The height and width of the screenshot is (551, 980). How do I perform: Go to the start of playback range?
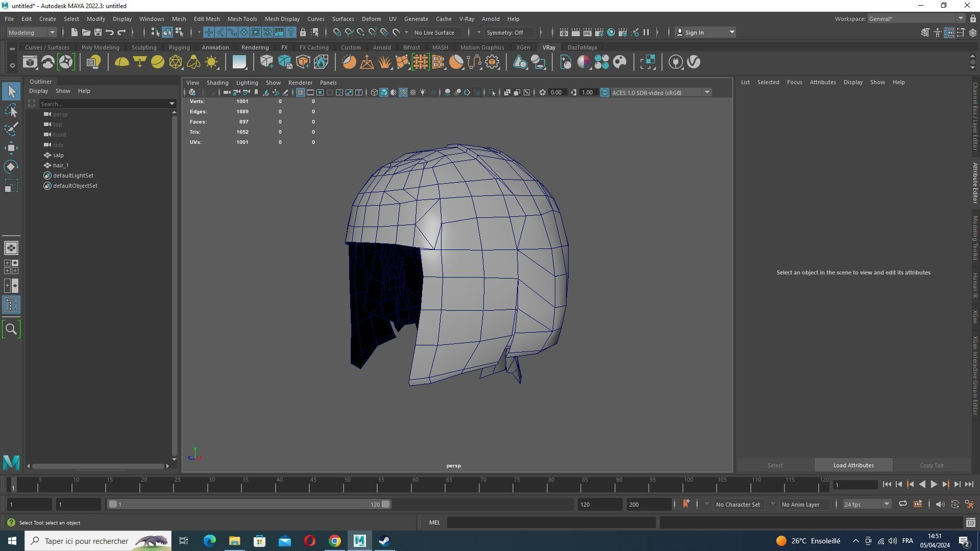pyautogui.click(x=887, y=485)
